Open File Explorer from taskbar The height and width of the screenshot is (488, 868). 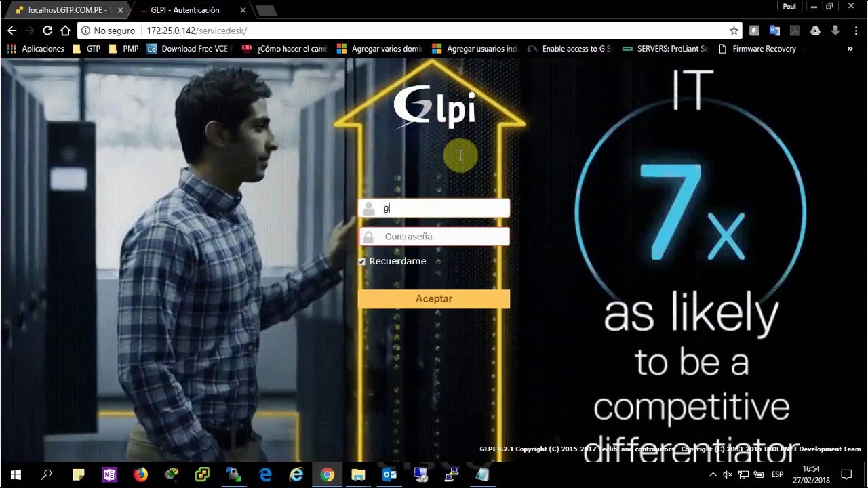359,474
